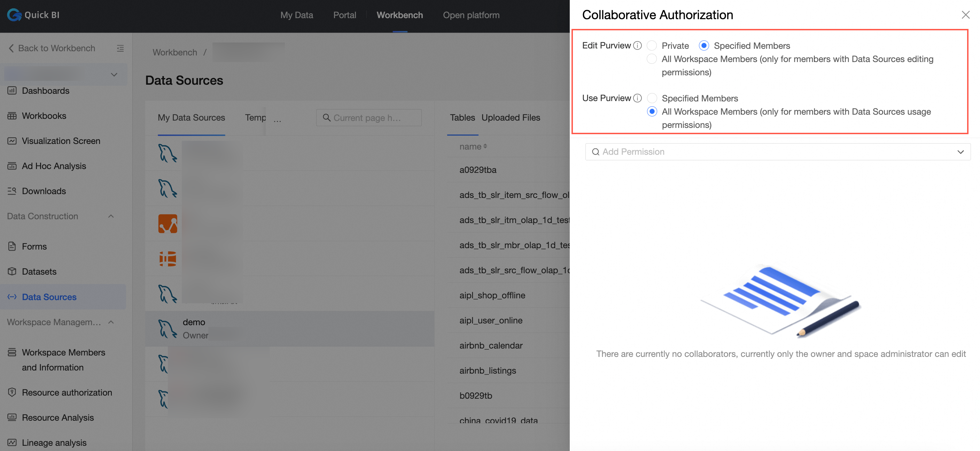Viewport: 980px width, 451px height.
Task: Click the Edit Purview info icon
Action: (637, 46)
